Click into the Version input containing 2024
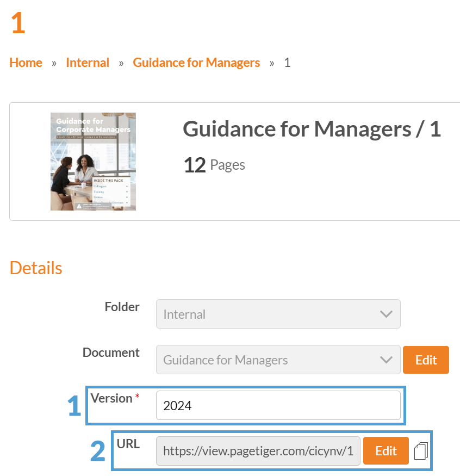The image size is (460, 476). [278, 405]
